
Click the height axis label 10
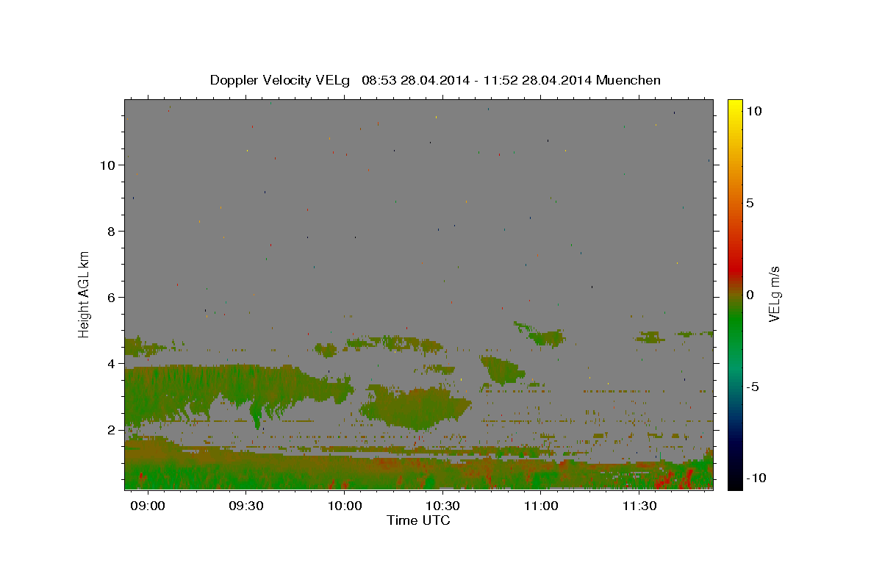coord(107,165)
